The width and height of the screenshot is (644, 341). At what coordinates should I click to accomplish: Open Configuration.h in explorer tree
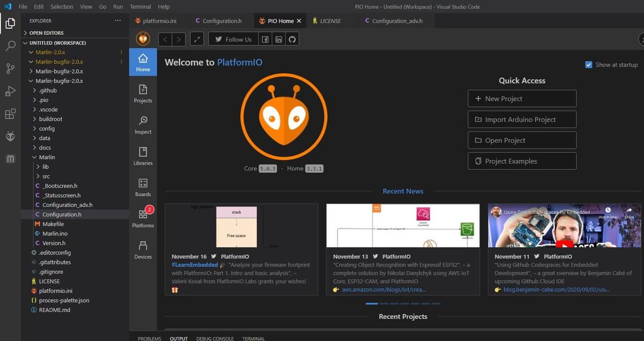[75, 214]
